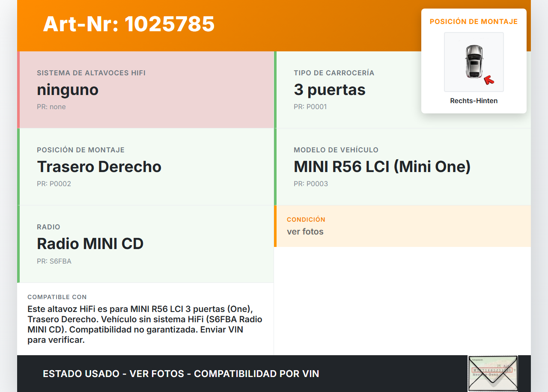
Task: Select the value 3 puertas
Action: point(330,90)
